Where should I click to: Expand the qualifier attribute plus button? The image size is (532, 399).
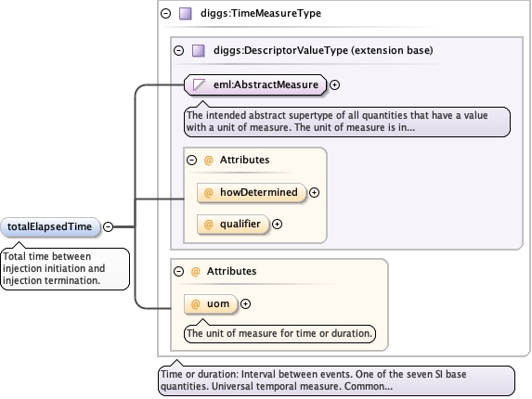(x=278, y=224)
